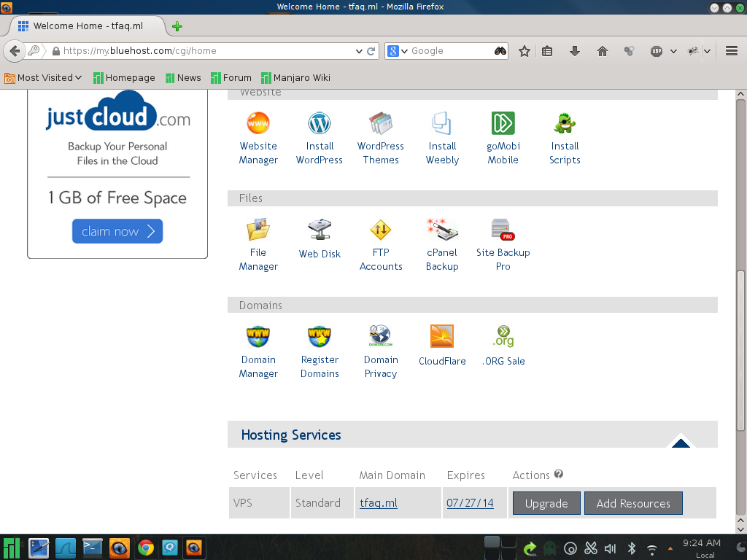Click the Install WordPress icon
This screenshot has width=747, height=560.
[x=320, y=124]
